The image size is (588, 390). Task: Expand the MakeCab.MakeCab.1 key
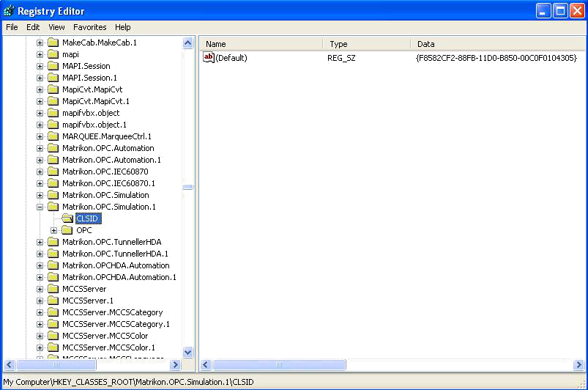(x=40, y=43)
